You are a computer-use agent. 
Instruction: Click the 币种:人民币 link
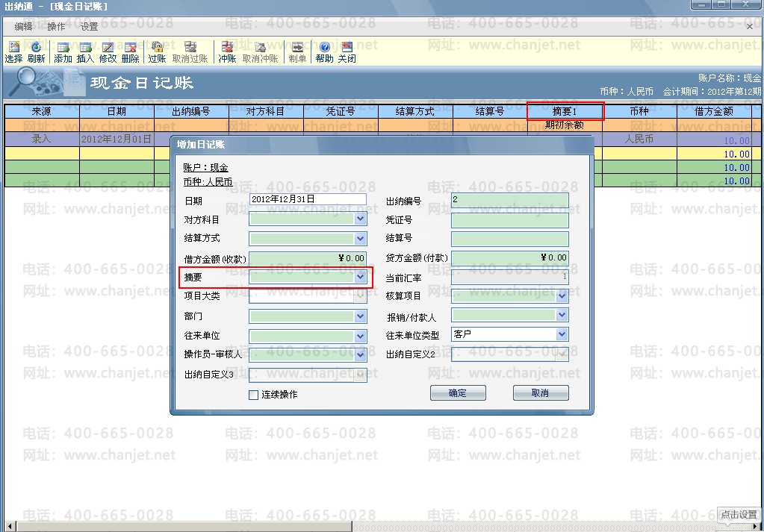coord(208,181)
